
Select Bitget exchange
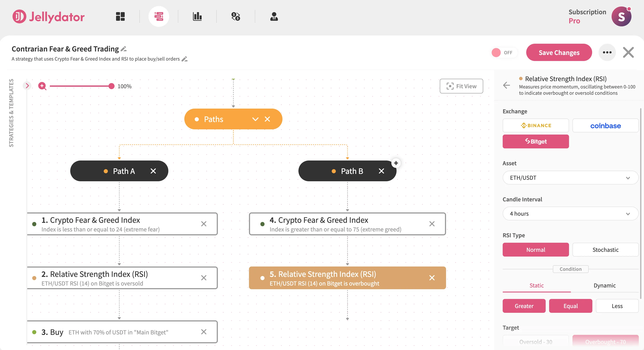(x=536, y=141)
